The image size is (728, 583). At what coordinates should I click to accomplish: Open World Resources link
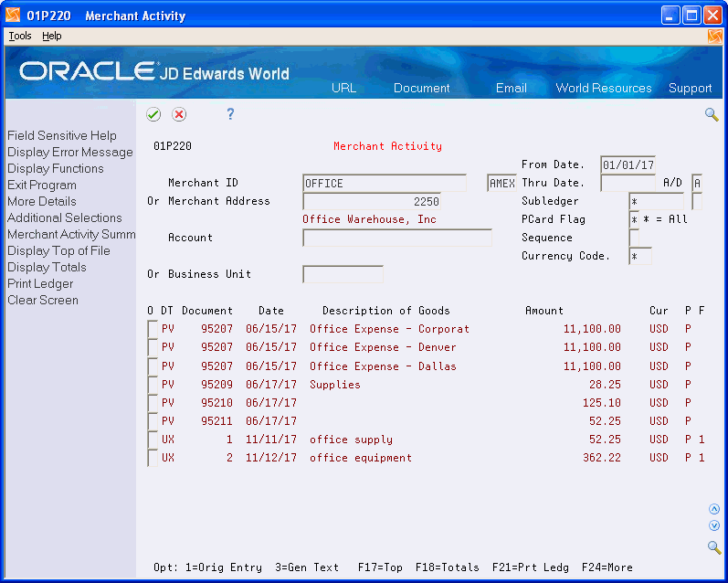[x=604, y=89]
